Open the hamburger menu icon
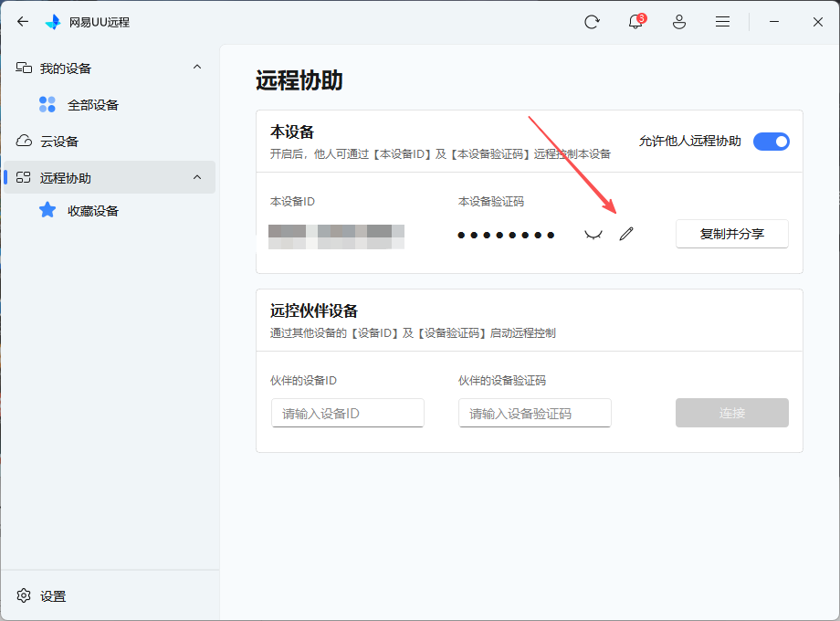Viewport: 840px width, 621px height. click(723, 22)
